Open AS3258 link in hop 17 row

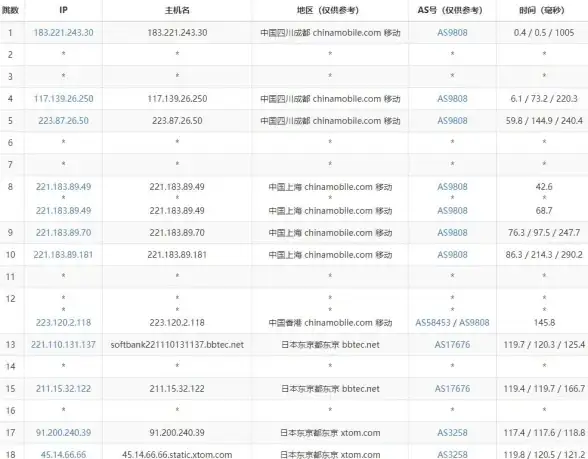452,433
